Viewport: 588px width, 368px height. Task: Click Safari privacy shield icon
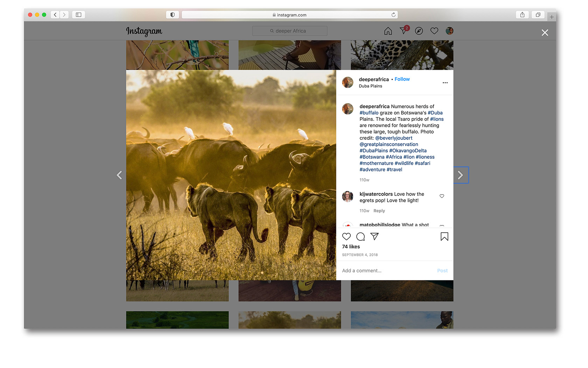click(x=172, y=15)
